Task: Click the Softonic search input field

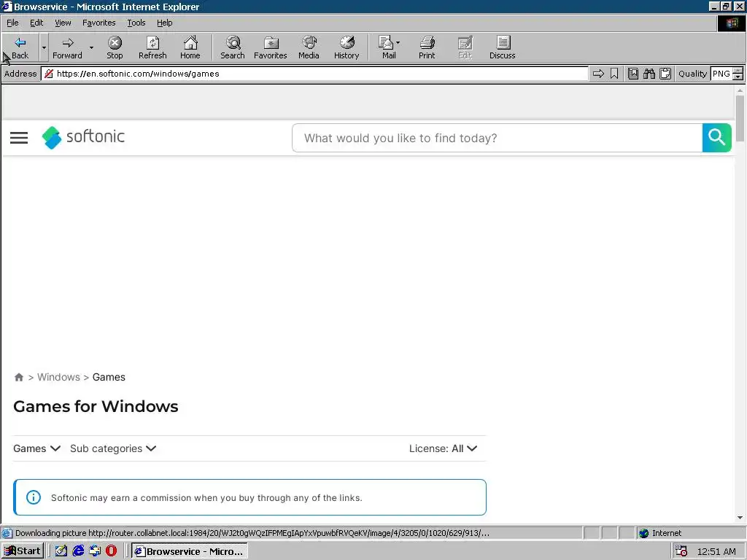Action: coord(497,138)
